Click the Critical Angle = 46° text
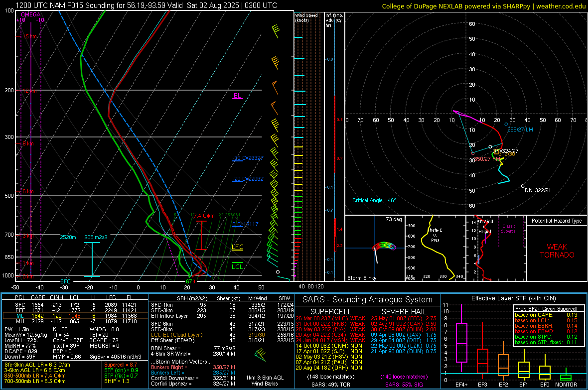This screenshot has height=390, width=588. [374, 200]
